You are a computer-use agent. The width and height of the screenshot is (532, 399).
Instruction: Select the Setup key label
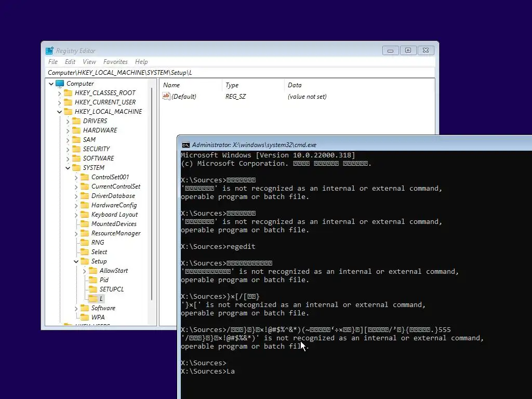click(99, 261)
